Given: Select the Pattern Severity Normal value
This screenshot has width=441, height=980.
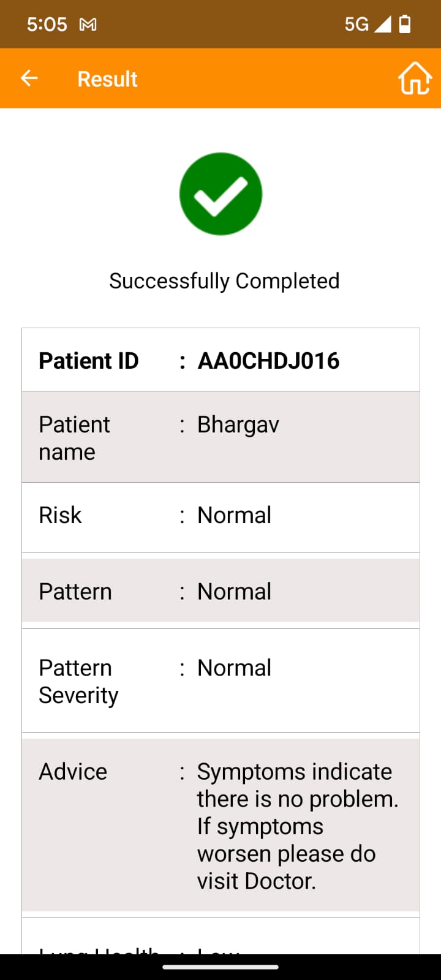Looking at the screenshot, I should pyautogui.click(x=234, y=668).
